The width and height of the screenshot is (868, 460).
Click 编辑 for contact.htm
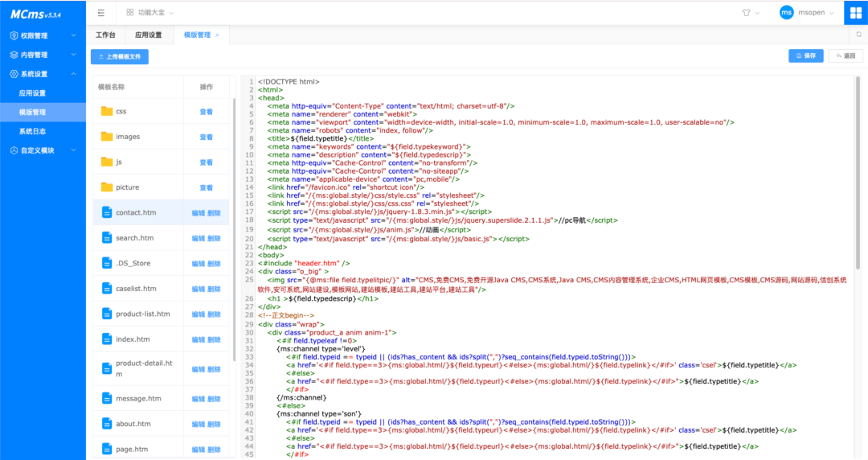coord(199,213)
